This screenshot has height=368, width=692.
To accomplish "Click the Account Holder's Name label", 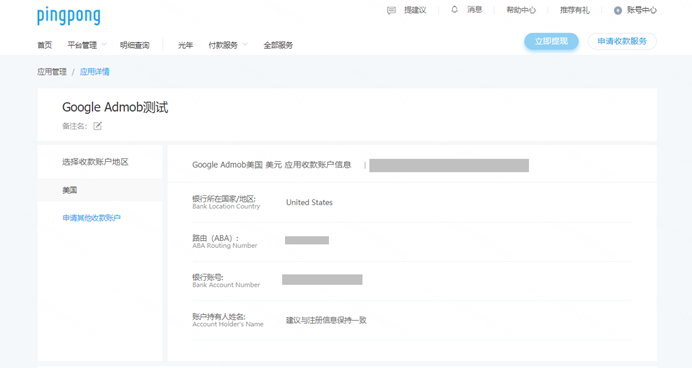I will (x=228, y=324).
